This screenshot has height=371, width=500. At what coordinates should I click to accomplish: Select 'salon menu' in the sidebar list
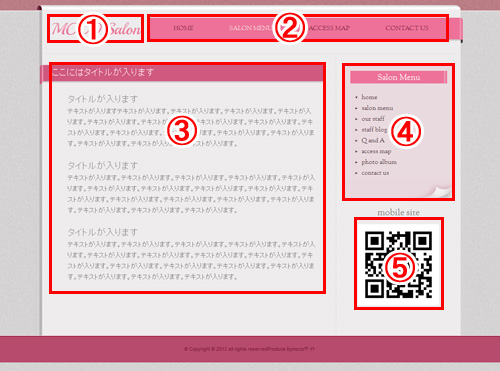click(377, 108)
